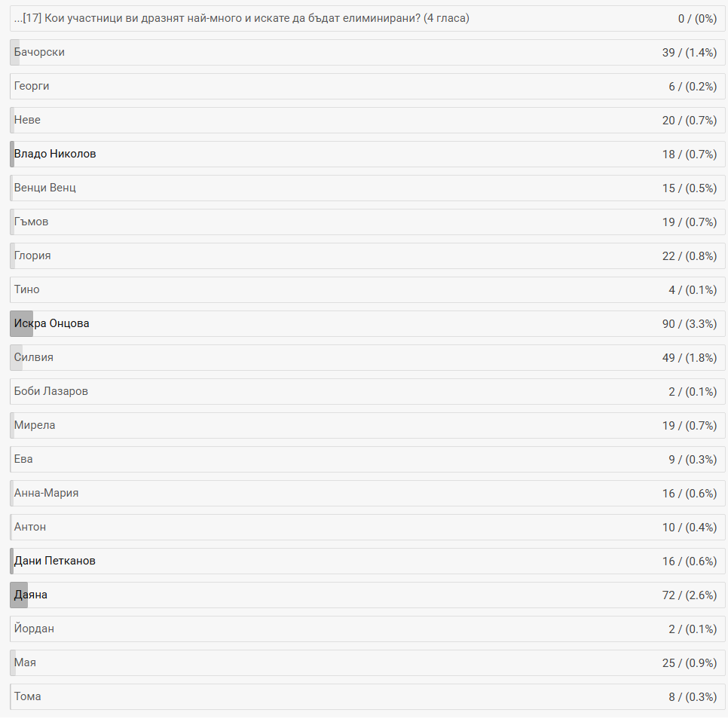728x719 pixels.
Task: Vote for Мирела in the poll
Action: click(367, 425)
